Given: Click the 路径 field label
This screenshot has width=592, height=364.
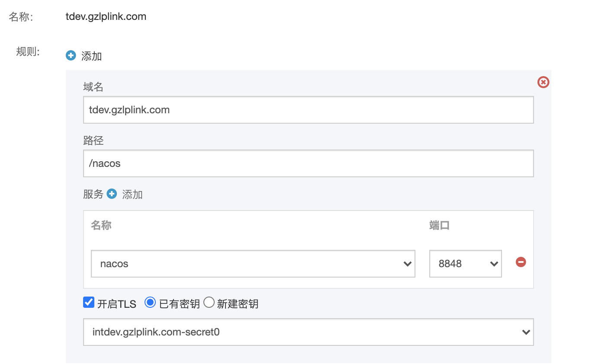Looking at the screenshot, I should (x=93, y=140).
